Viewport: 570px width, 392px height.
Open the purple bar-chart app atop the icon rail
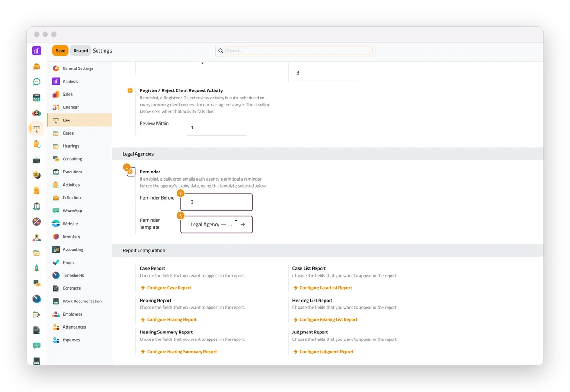click(x=37, y=51)
